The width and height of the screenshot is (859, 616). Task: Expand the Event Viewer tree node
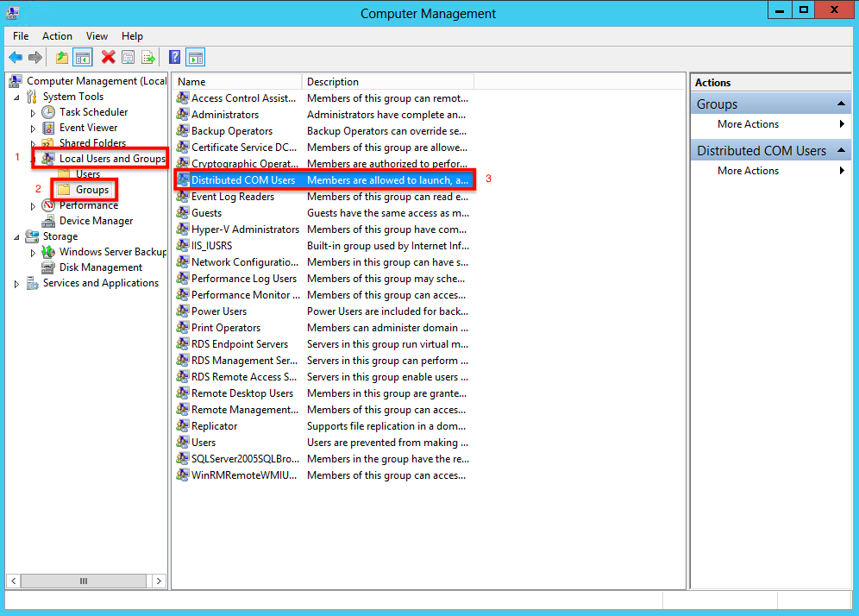(x=33, y=129)
